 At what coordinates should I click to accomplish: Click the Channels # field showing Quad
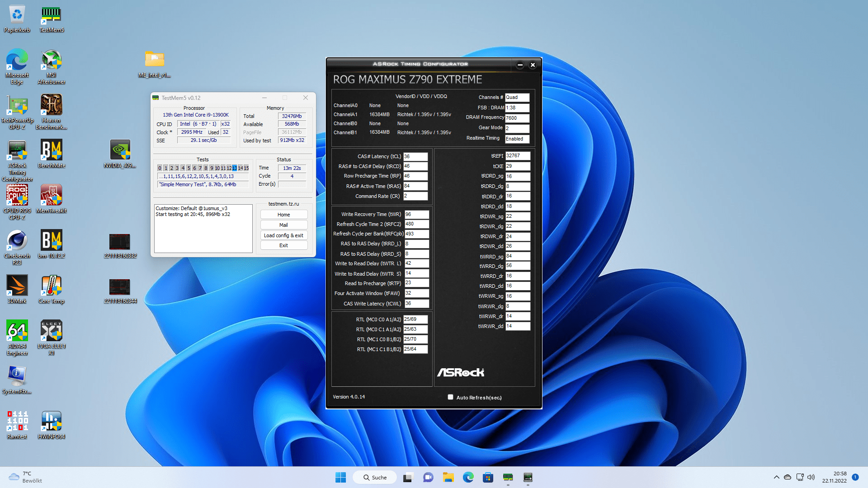coord(517,97)
